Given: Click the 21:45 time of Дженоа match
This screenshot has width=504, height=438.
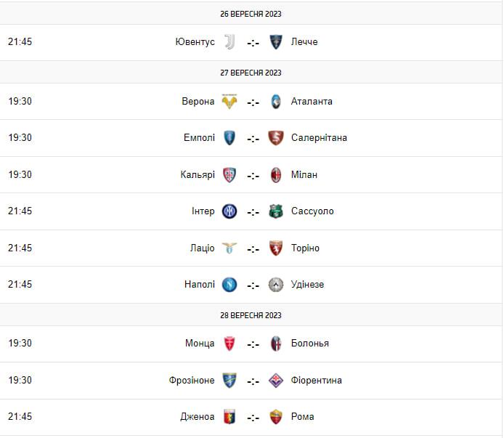Looking at the screenshot, I should click(20, 416).
